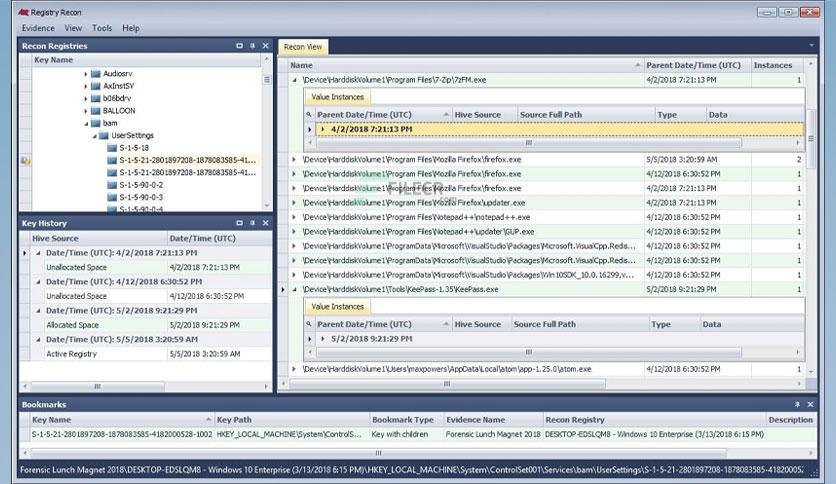Open the Tools menu
This screenshot has height=484, width=836.
[102, 28]
